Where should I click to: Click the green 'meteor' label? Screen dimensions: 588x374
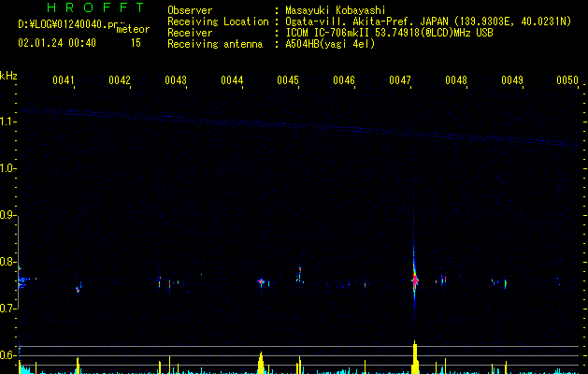pyautogui.click(x=133, y=29)
